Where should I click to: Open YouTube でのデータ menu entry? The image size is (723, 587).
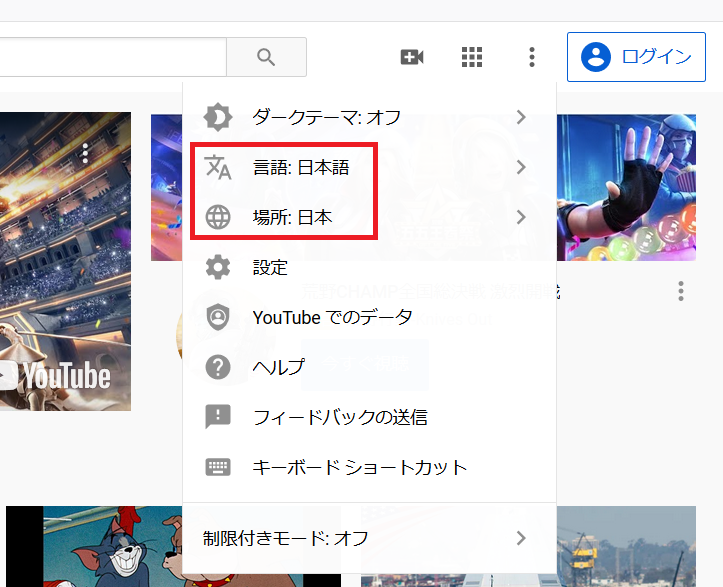pos(369,317)
